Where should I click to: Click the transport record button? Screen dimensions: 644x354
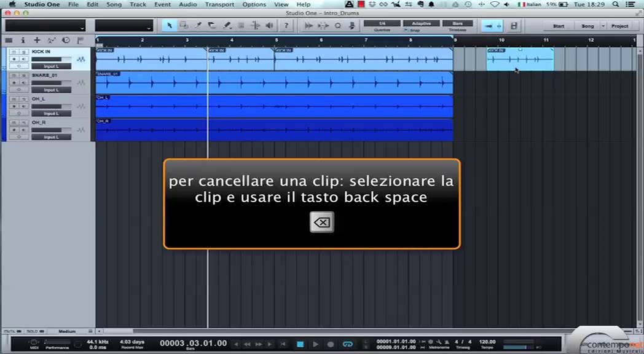[x=331, y=344]
